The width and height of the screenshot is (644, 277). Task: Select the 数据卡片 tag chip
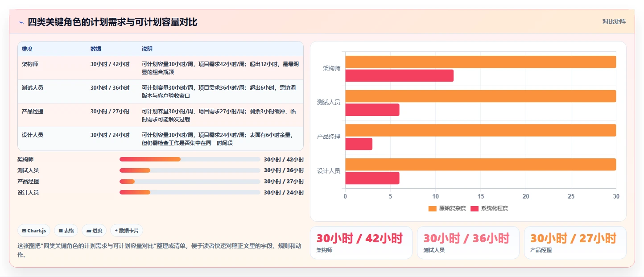[127, 231]
